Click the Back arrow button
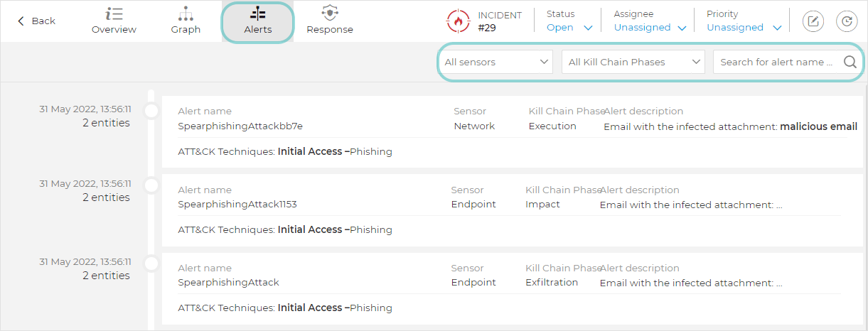Screen dimensions: 868x331 tap(36, 21)
